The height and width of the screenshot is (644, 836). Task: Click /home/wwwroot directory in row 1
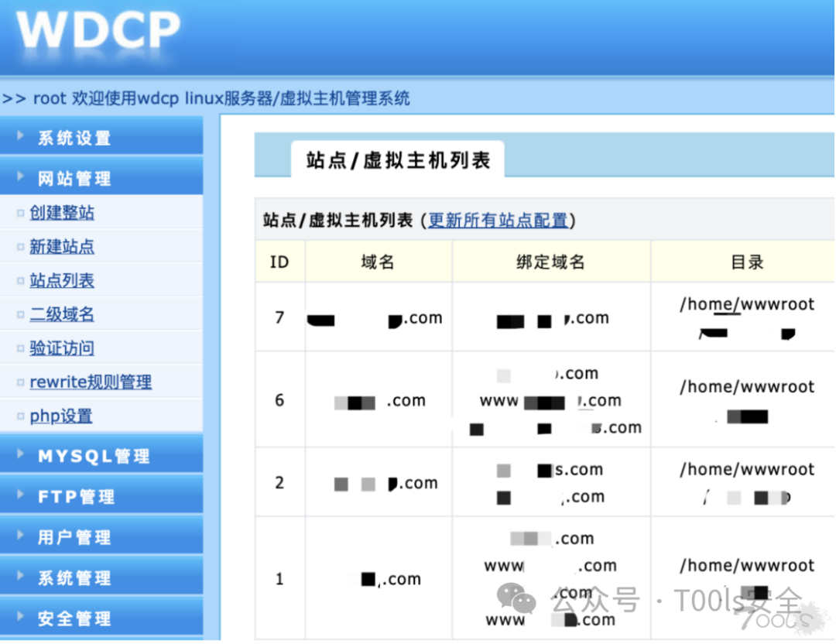(747, 565)
